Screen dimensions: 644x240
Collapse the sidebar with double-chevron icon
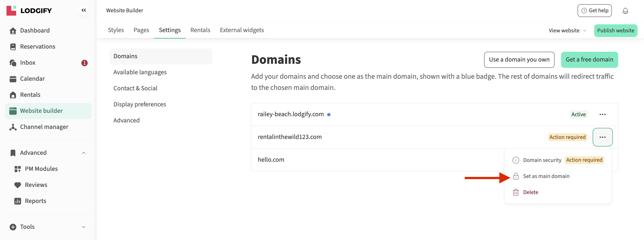[83, 10]
